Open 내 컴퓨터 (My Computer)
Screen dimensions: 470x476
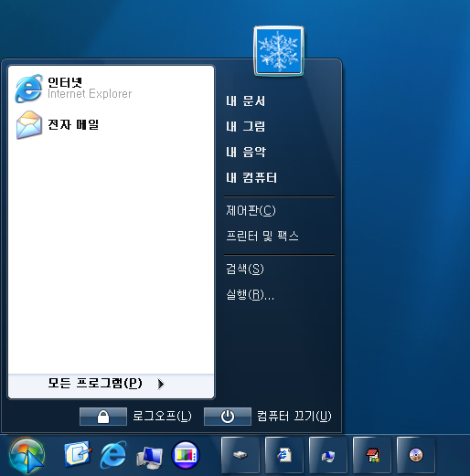tap(251, 177)
